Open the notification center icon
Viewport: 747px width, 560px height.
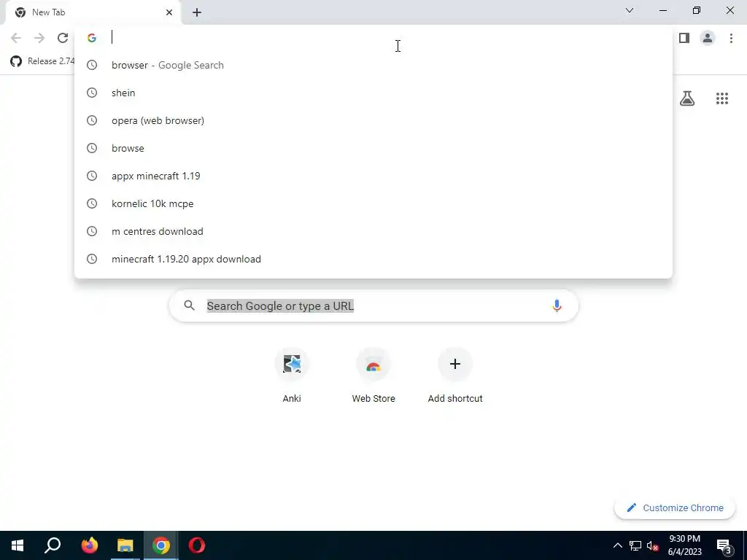pos(724,546)
